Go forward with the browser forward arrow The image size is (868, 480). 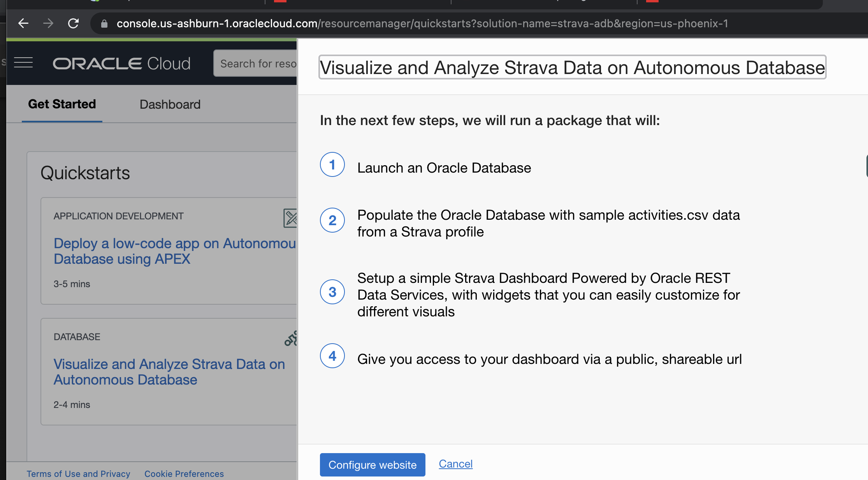(x=48, y=23)
